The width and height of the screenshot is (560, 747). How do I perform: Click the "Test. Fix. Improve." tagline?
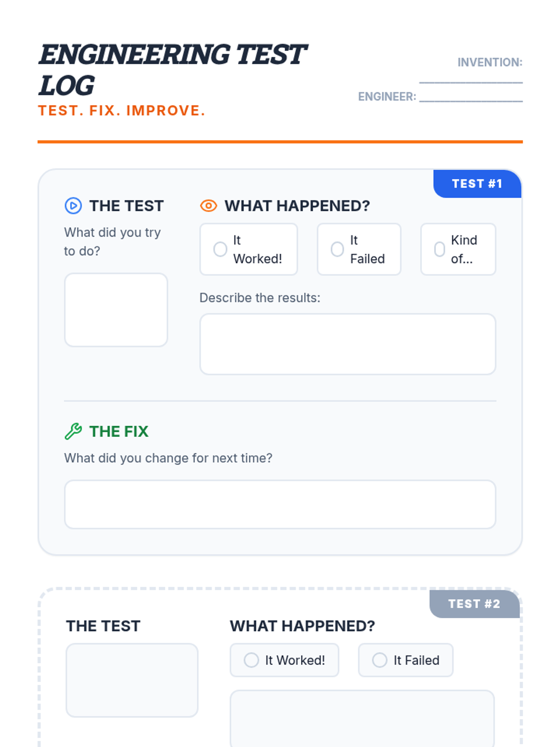[122, 111]
